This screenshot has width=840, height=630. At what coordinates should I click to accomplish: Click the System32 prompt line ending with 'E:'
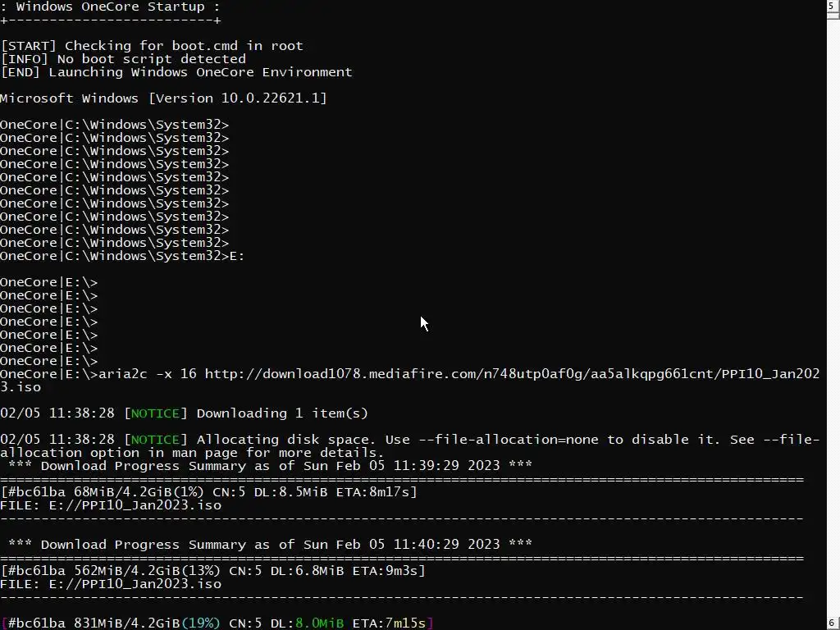pos(122,256)
